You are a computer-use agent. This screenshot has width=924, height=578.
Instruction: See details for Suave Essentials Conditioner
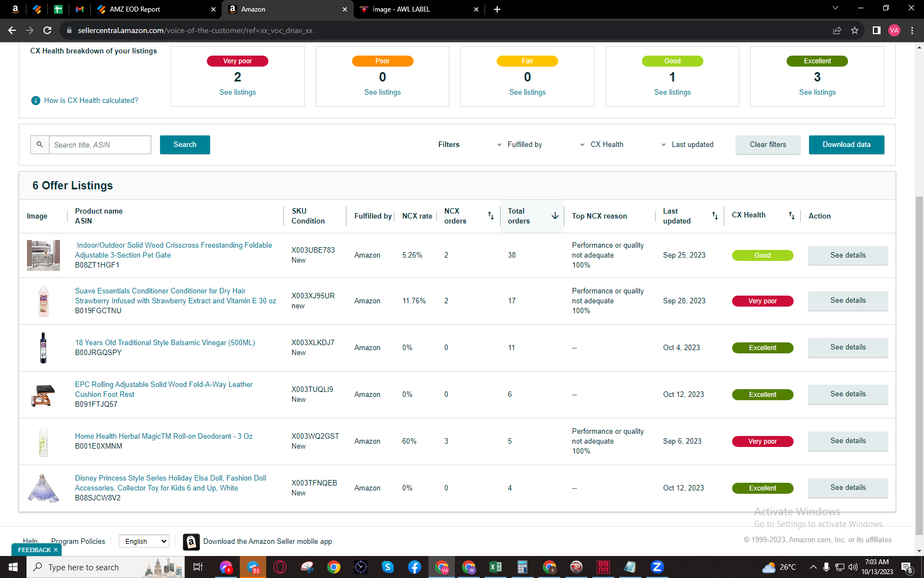(848, 301)
